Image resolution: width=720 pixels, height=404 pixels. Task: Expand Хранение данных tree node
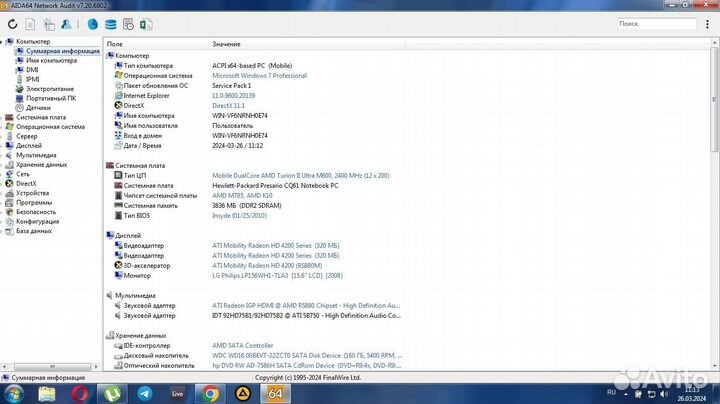click(2, 164)
